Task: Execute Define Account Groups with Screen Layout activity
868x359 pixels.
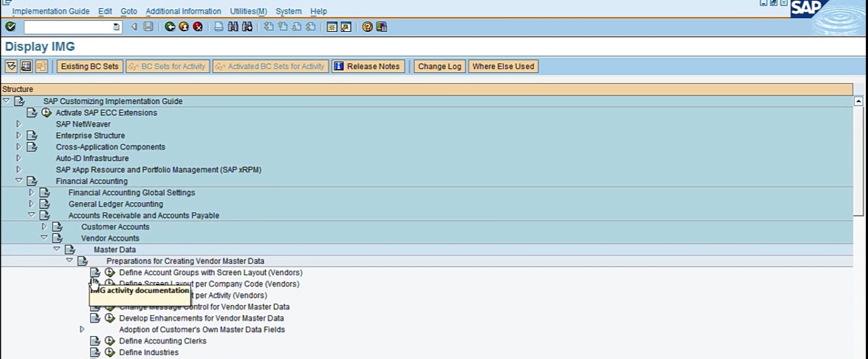Action: [x=110, y=272]
